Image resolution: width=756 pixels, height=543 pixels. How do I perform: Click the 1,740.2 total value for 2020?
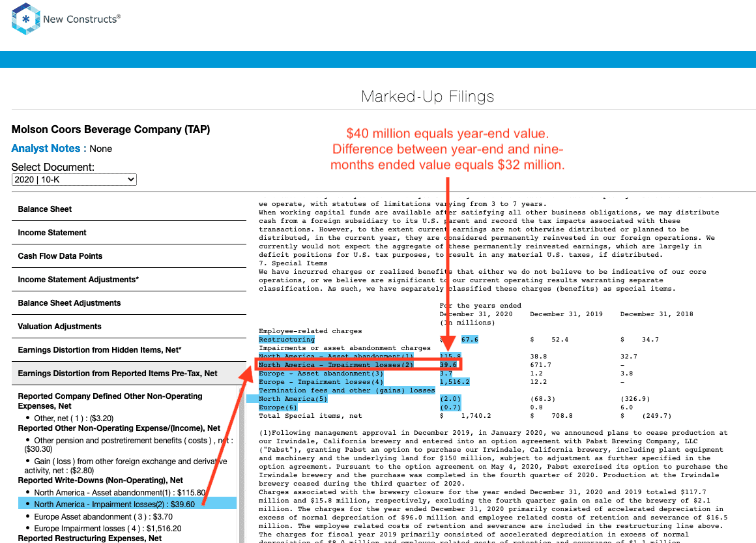coord(476,416)
